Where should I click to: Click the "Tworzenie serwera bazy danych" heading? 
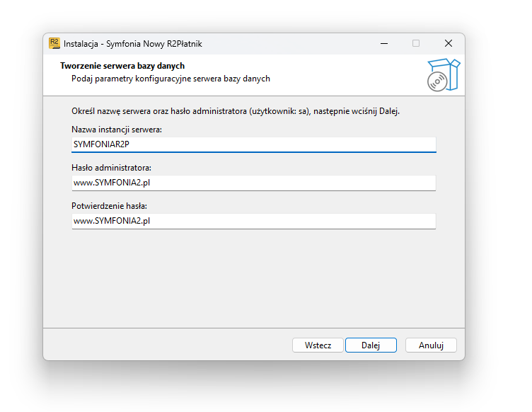point(122,66)
